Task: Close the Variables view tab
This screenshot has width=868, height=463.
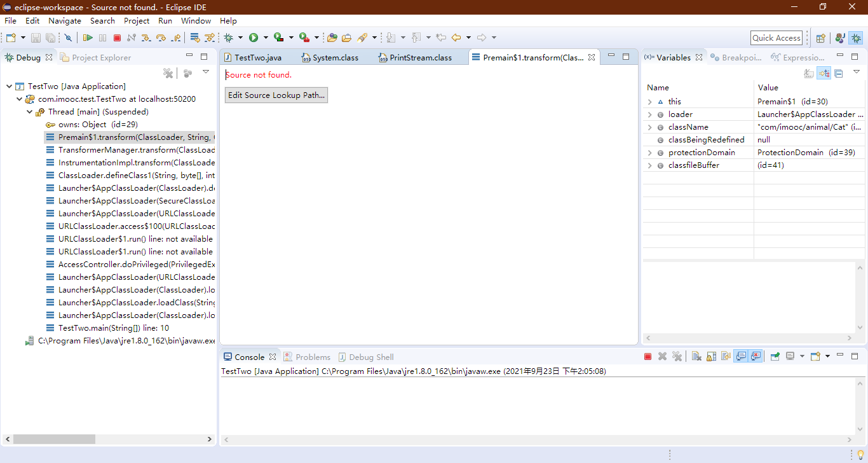Action: pos(699,57)
